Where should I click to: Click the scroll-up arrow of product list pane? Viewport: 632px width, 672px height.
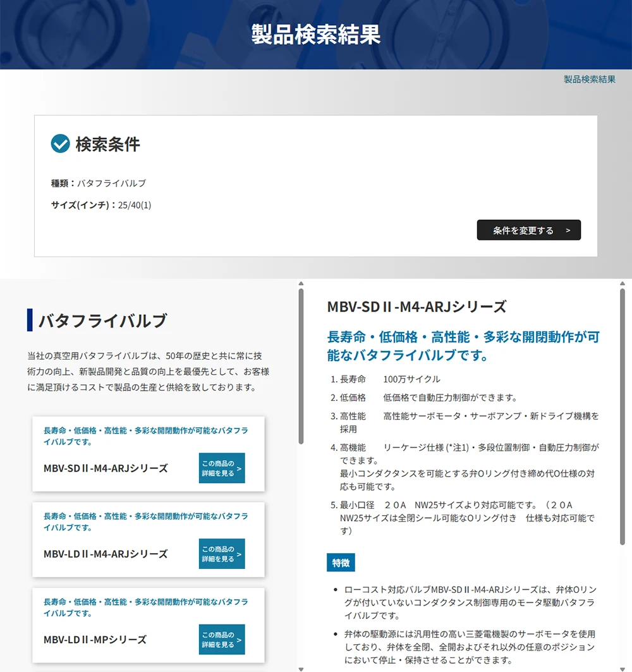301,283
